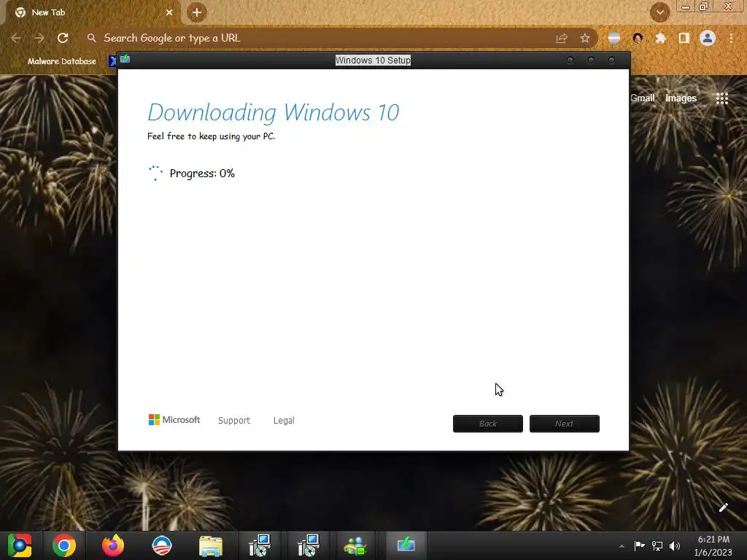Launch Firefox from the taskbar
The image size is (747, 560).
click(113, 545)
